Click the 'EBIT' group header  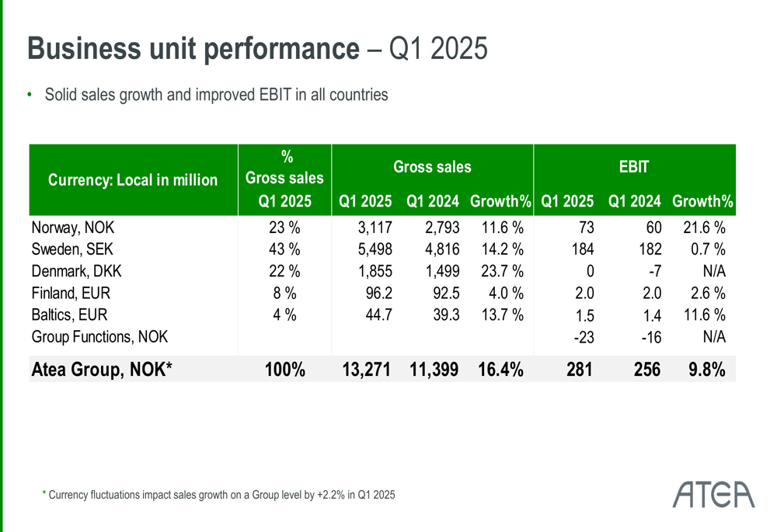tap(634, 167)
